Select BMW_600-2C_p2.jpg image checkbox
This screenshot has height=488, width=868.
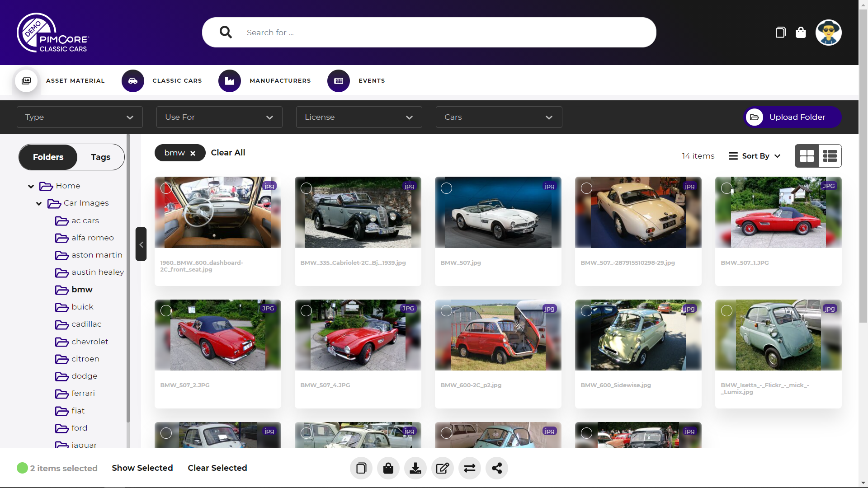[447, 311]
